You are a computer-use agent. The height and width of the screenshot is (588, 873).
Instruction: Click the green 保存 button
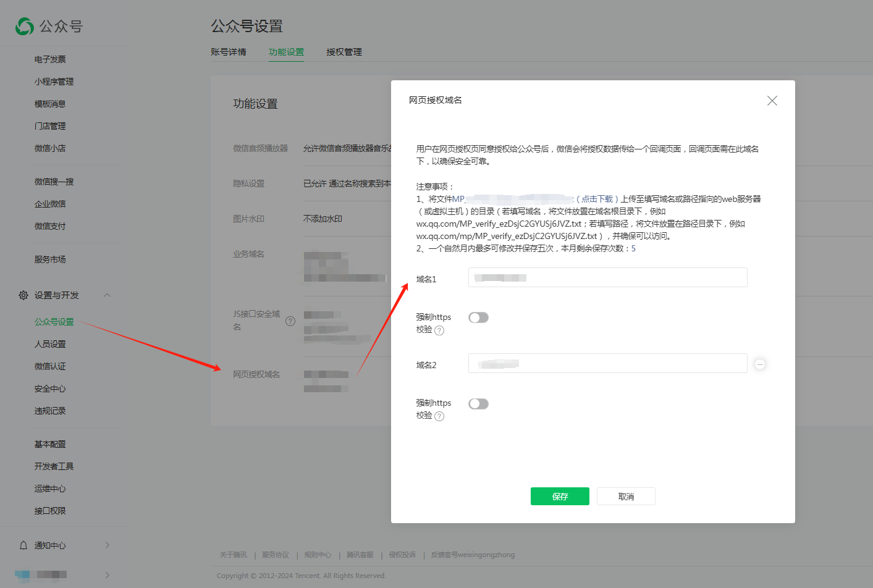560,497
